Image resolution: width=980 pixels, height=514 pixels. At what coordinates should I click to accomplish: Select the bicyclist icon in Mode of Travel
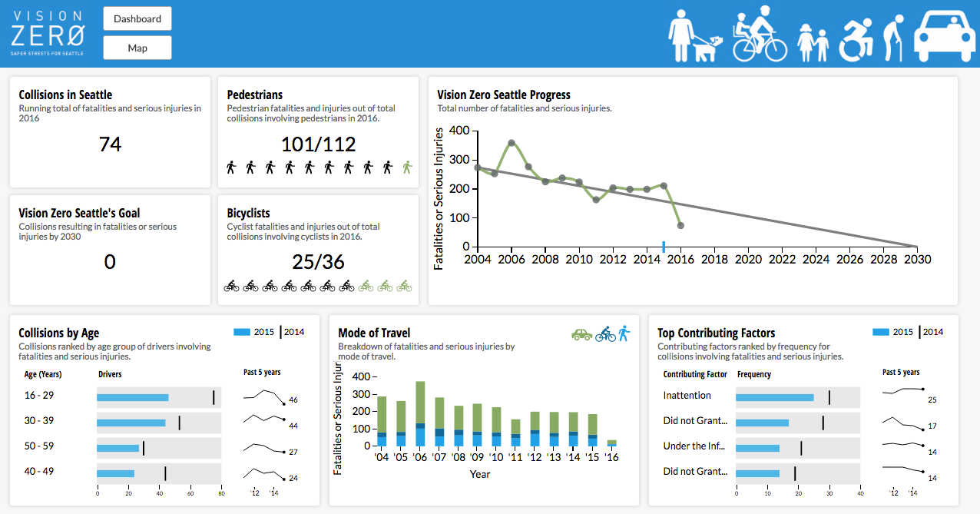(x=605, y=334)
